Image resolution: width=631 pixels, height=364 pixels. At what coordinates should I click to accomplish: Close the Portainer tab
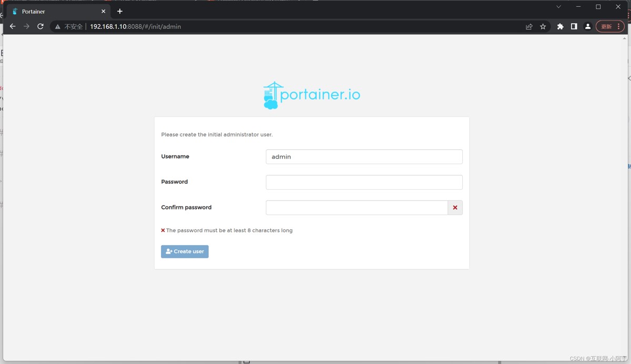(103, 11)
